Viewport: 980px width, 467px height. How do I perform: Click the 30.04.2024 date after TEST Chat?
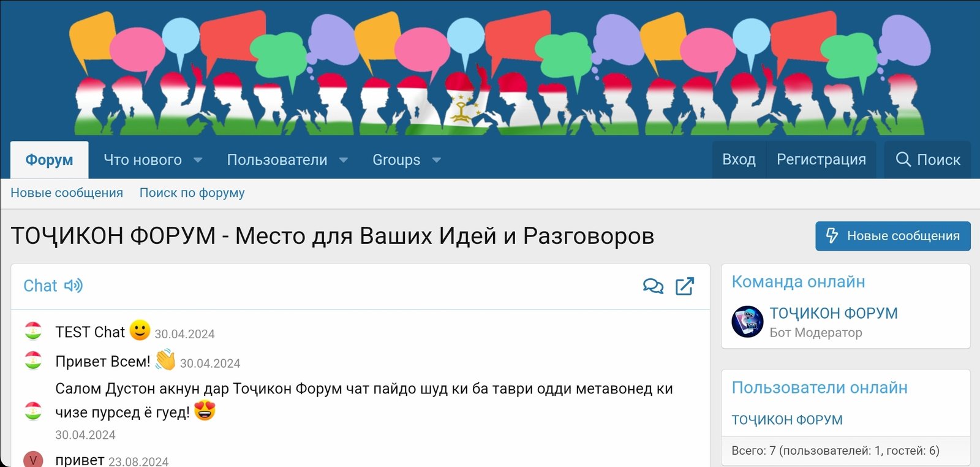[x=184, y=334]
